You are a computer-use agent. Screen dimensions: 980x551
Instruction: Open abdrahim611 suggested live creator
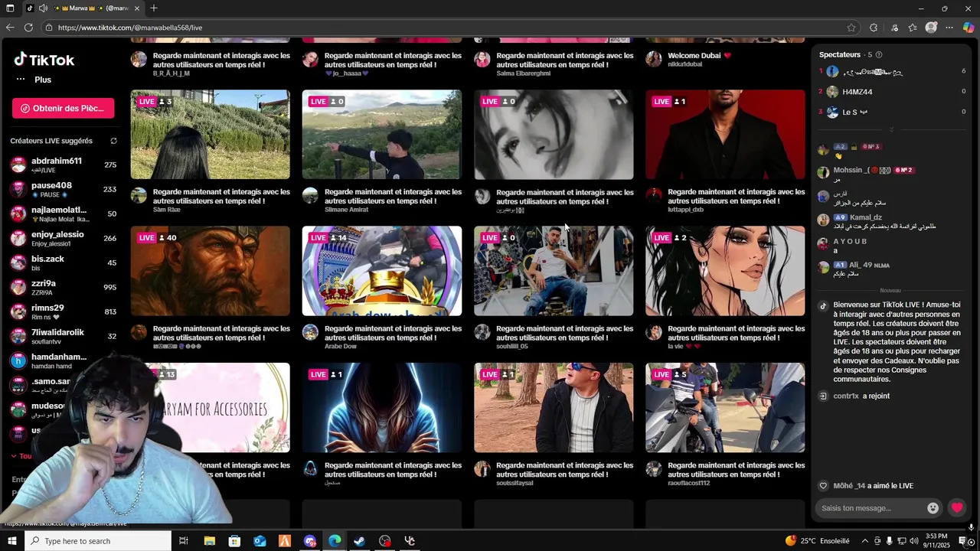(63, 165)
